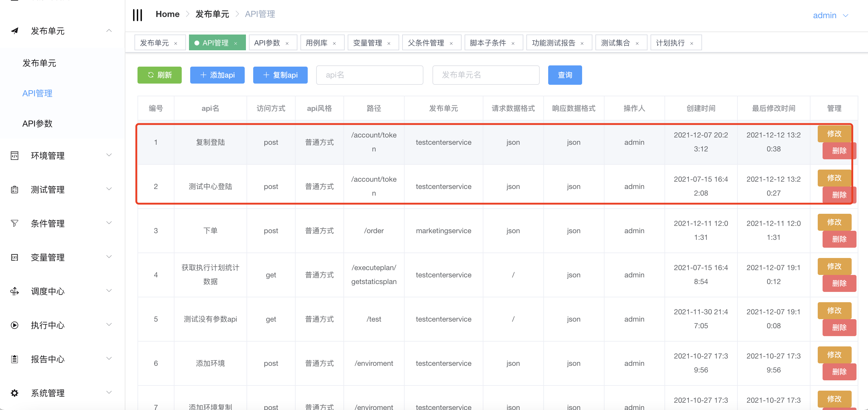Click the api风格 column header
868x410 pixels.
point(319,108)
